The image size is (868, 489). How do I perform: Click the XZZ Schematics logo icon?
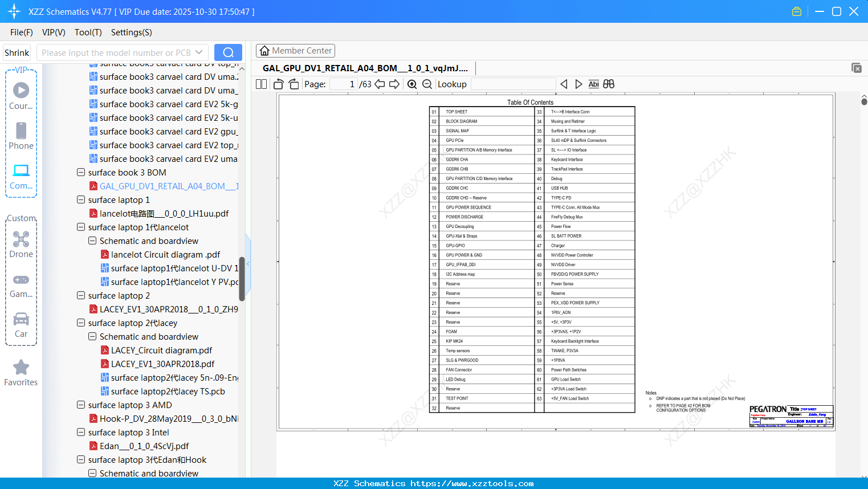point(14,11)
